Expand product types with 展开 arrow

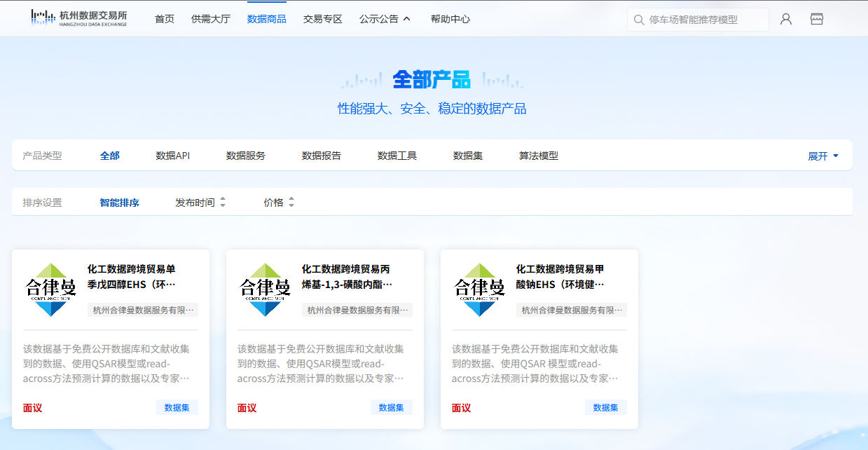823,156
